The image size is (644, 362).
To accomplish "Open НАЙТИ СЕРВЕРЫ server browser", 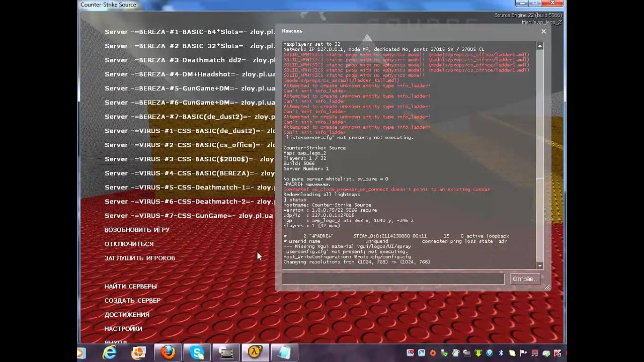I will (130, 286).
